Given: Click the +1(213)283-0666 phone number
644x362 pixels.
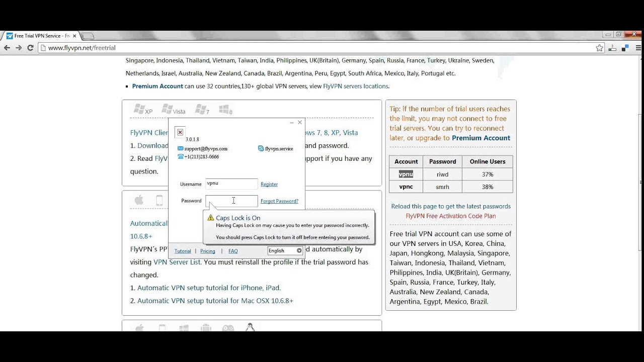Looking at the screenshot, I should (201, 157).
